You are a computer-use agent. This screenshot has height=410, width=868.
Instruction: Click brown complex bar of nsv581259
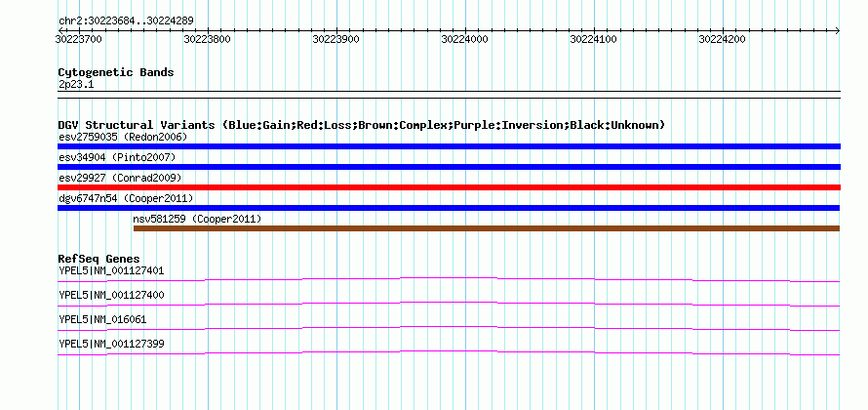(x=487, y=228)
